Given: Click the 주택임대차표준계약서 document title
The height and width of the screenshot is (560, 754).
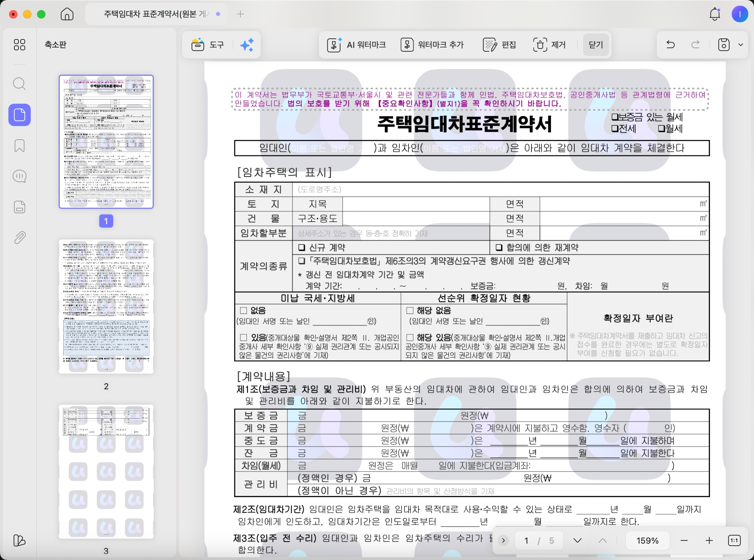Looking at the screenshot, I should pyautogui.click(x=464, y=124).
